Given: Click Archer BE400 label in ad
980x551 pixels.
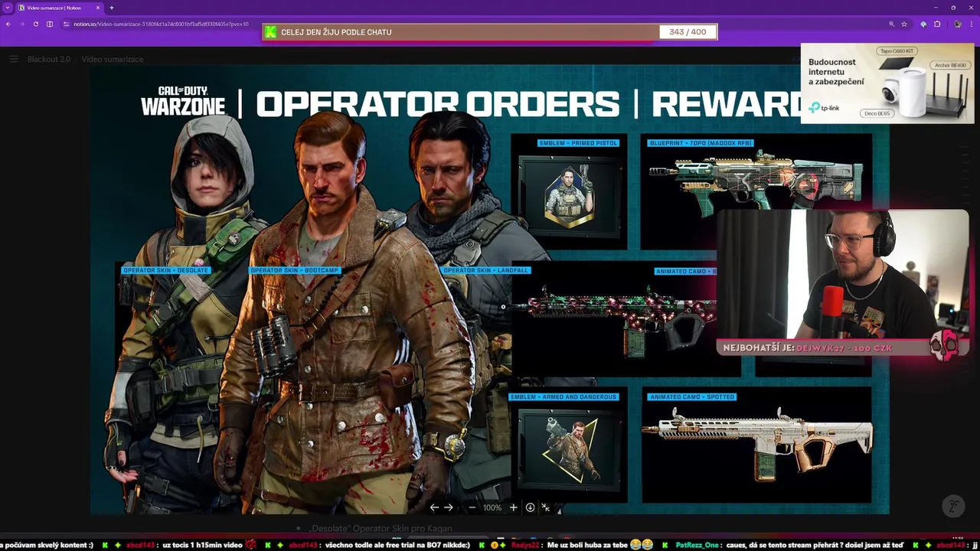Looking at the screenshot, I should tap(950, 66).
